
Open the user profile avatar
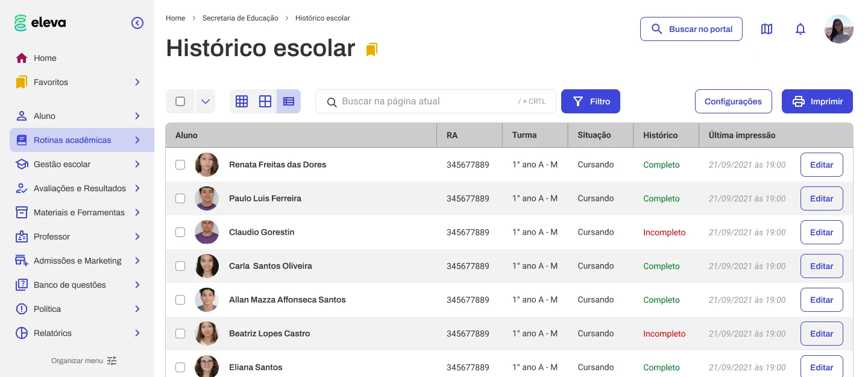tap(839, 29)
